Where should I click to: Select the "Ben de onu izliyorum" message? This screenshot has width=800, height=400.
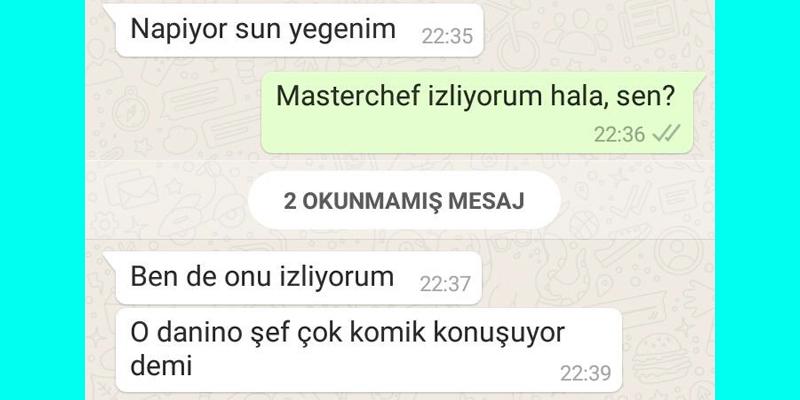(x=298, y=278)
